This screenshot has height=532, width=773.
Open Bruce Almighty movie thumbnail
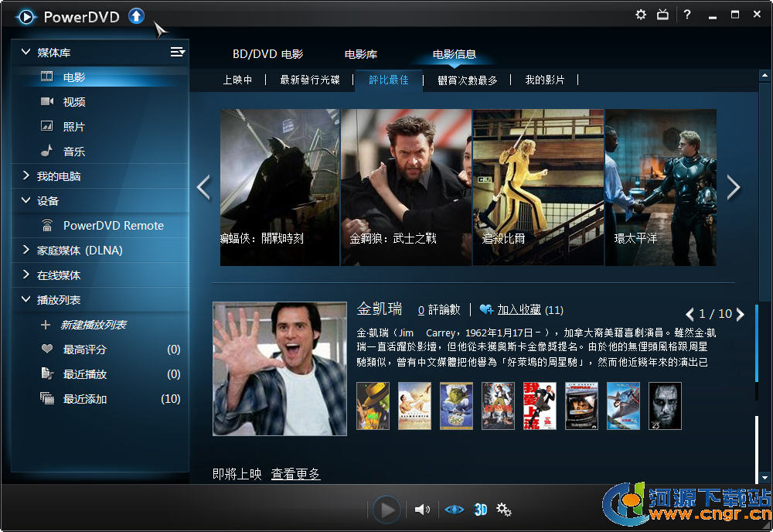pyautogui.click(x=414, y=406)
